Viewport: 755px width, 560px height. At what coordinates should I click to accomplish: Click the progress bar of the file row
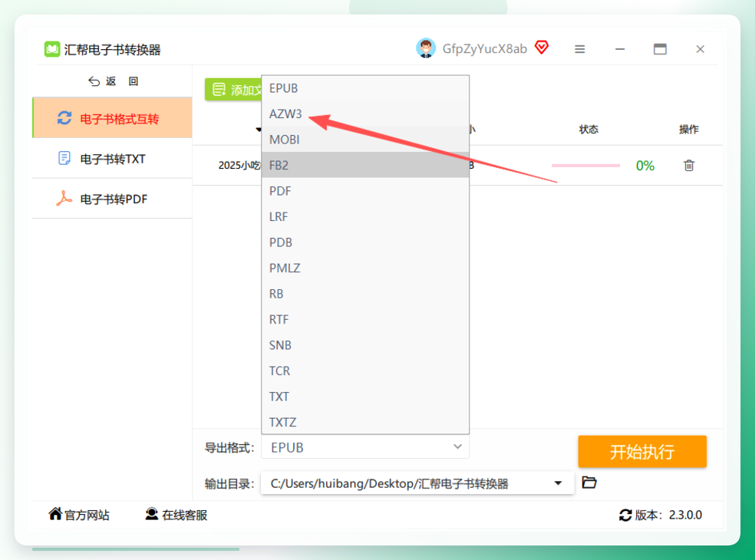click(x=585, y=166)
